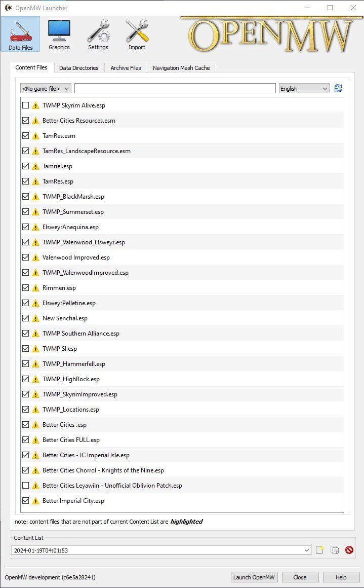Click warning icon beside TWMP_HighRock.esp

35,379
